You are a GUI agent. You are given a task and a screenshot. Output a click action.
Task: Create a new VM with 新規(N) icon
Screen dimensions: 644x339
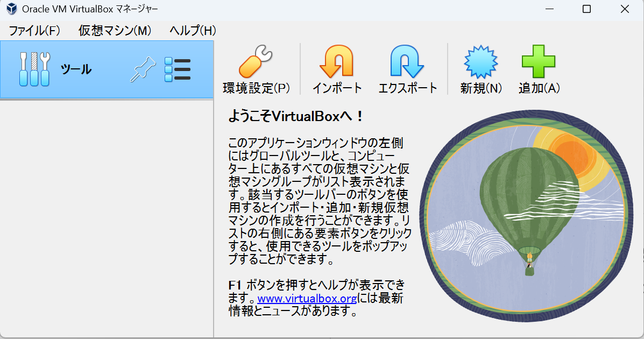point(481,62)
